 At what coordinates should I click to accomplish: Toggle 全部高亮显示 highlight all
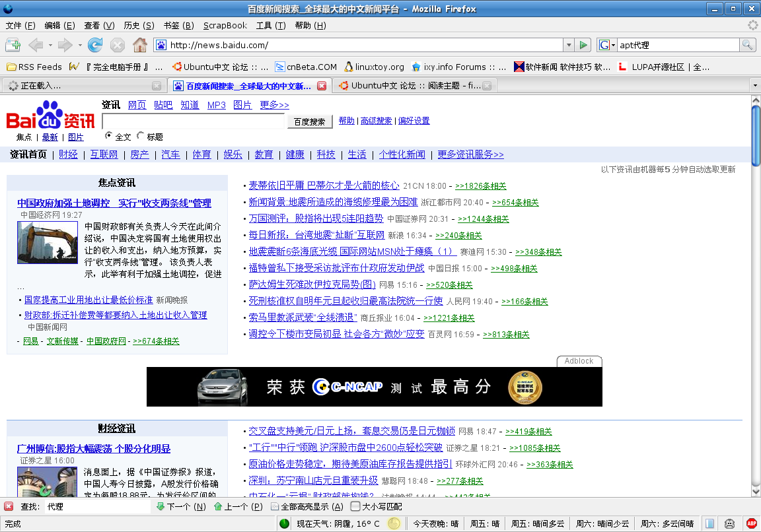tap(307, 506)
